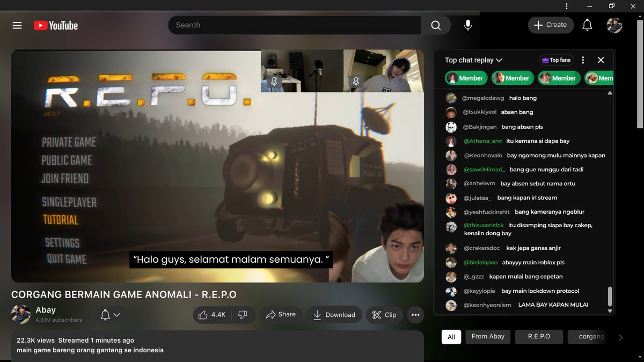Viewport: 644px width, 362px height.
Task: Open Abay channel avatar
Action: pyautogui.click(x=21, y=314)
